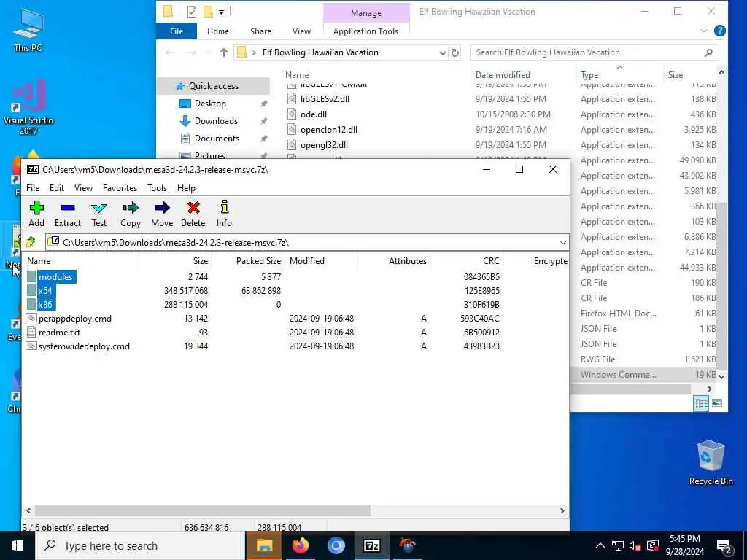
Task: Open Desktop in Explorer navigation pane
Action: (x=210, y=104)
